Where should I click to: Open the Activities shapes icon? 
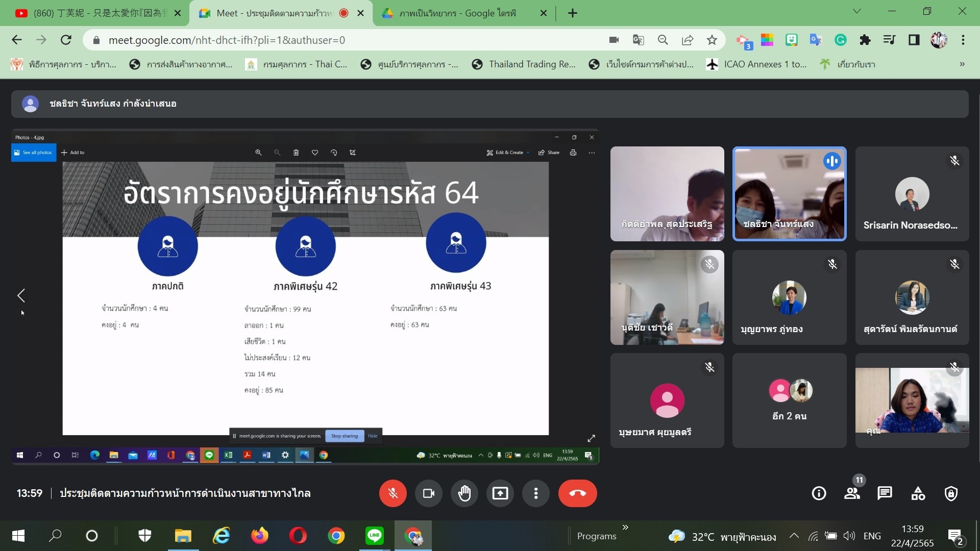click(x=918, y=493)
